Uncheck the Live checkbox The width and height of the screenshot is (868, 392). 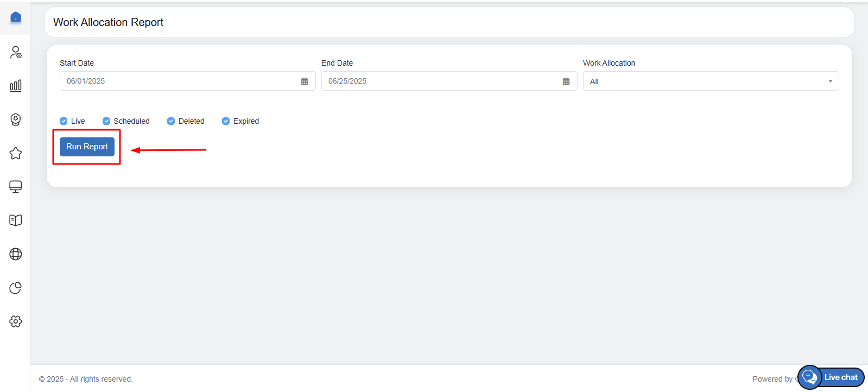pos(64,121)
